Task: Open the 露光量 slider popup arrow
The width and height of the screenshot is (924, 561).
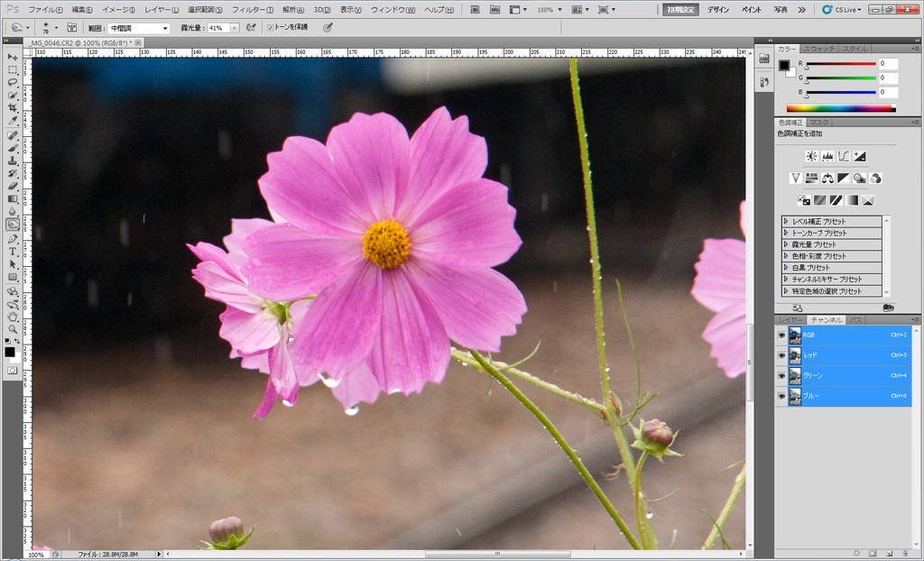Action: pos(235,28)
